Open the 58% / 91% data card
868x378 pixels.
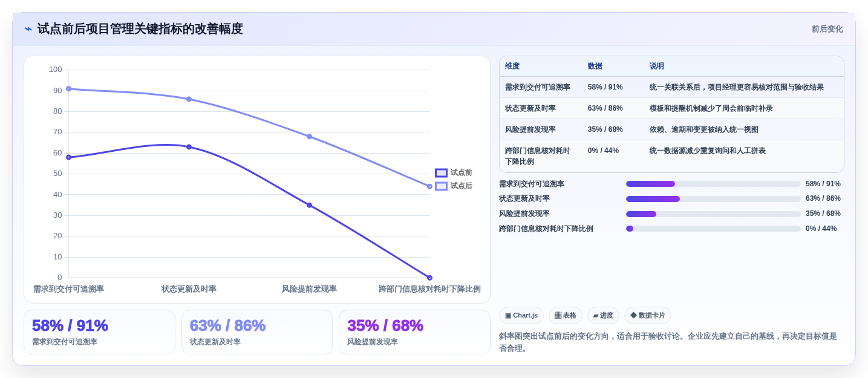[x=100, y=332]
